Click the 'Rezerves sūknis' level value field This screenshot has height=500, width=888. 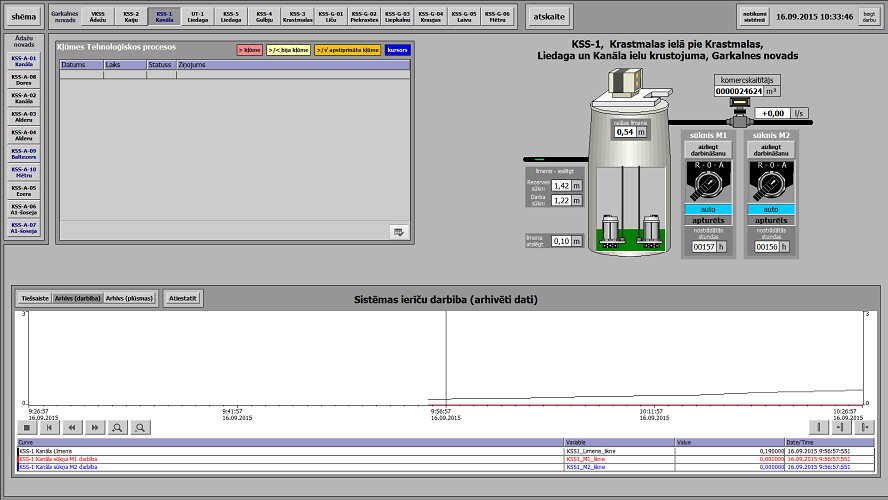561,185
